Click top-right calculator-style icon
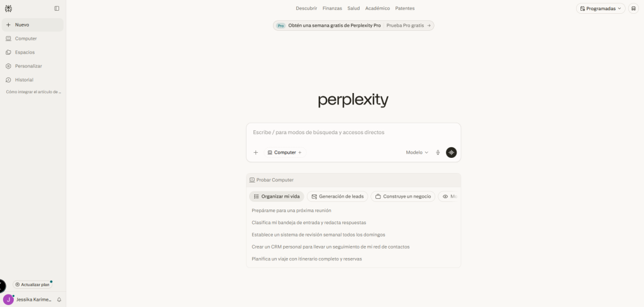The image size is (644, 307). [x=633, y=8]
